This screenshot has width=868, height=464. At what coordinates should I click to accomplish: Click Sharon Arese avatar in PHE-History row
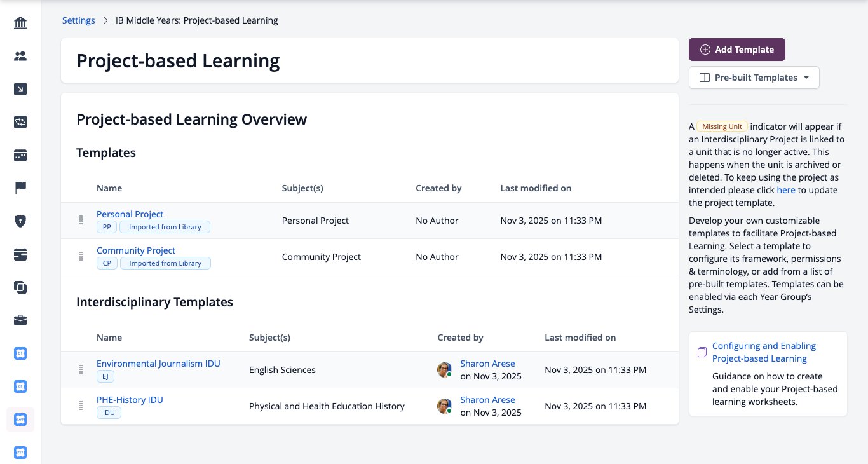(x=445, y=406)
